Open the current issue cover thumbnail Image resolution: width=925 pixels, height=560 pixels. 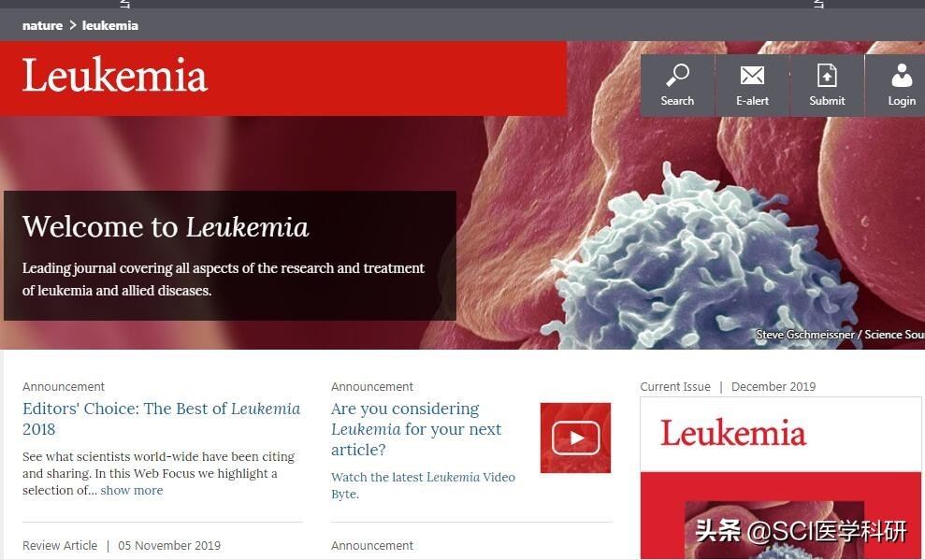[780, 478]
